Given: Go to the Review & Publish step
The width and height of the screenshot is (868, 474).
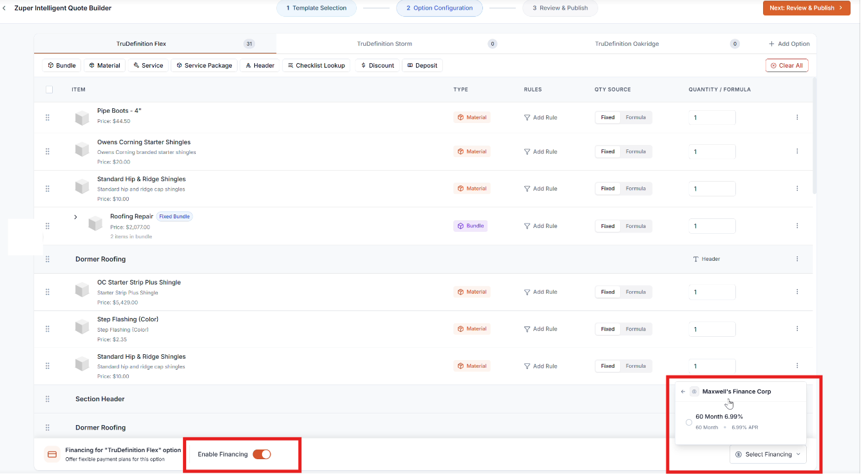Looking at the screenshot, I should pos(560,8).
